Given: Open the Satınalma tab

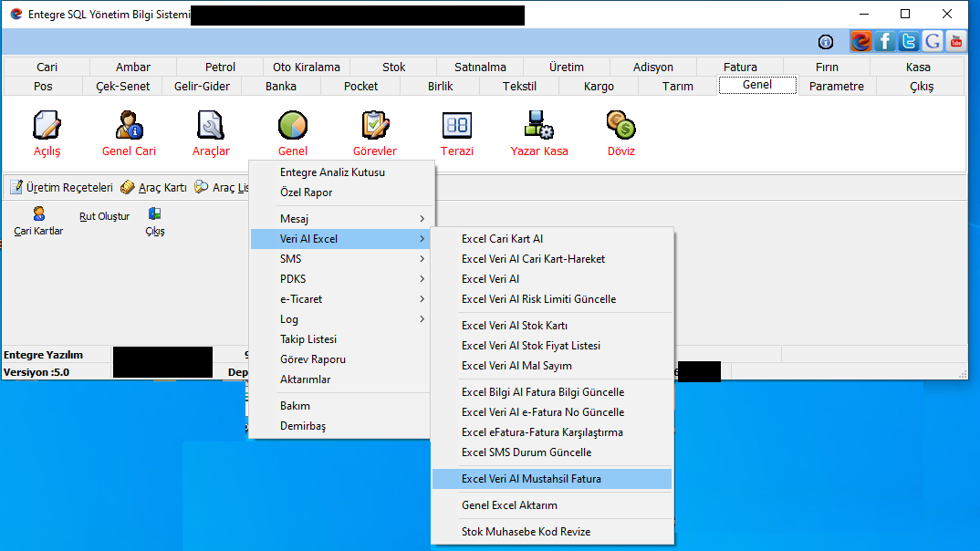Looking at the screenshot, I should pos(480,67).
